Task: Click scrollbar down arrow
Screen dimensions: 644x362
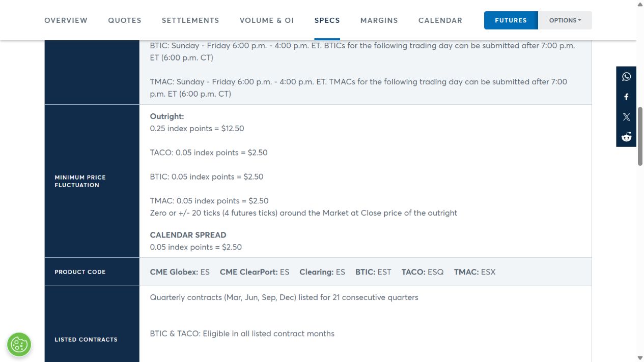Action: [x=640, y=358]
